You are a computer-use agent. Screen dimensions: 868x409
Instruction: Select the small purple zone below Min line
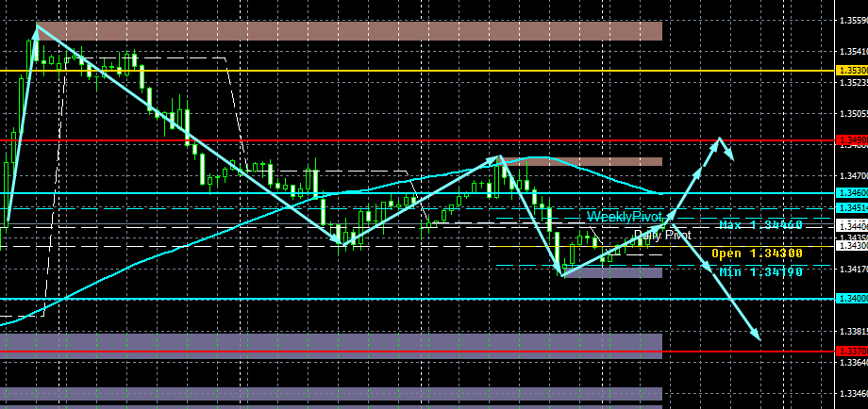click(x=612, y=272)
